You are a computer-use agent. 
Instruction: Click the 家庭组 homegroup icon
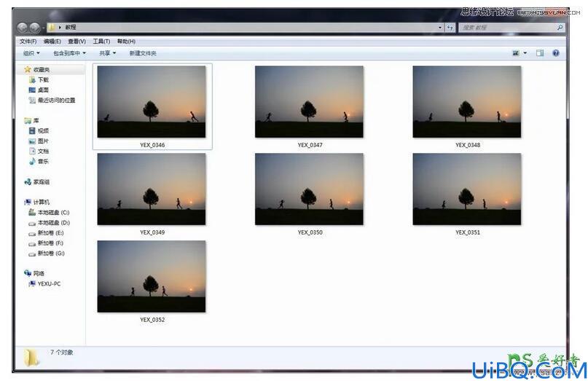point(28,182)
